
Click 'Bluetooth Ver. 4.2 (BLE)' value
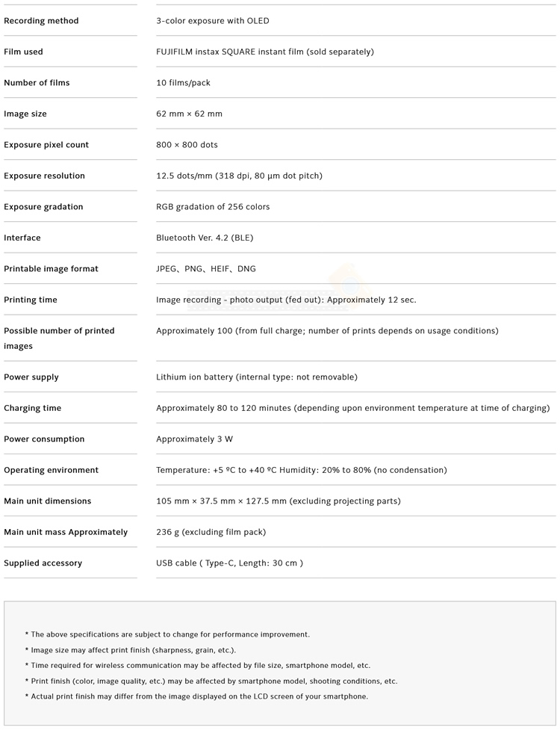[204, 238]
